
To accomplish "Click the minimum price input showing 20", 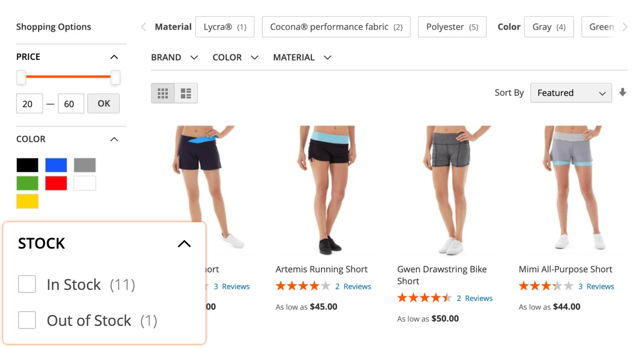I will [29, 103].
